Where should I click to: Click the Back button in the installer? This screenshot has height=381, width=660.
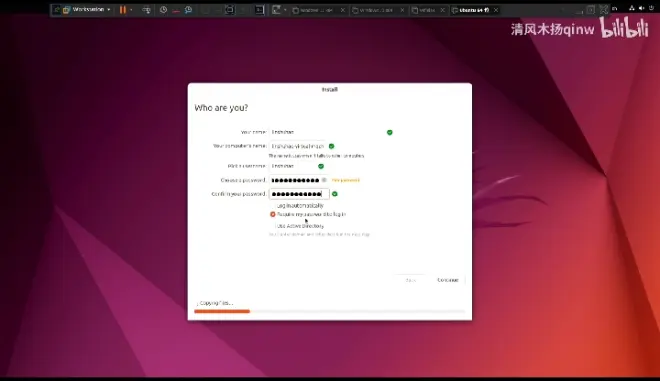(x=410, y=280)
